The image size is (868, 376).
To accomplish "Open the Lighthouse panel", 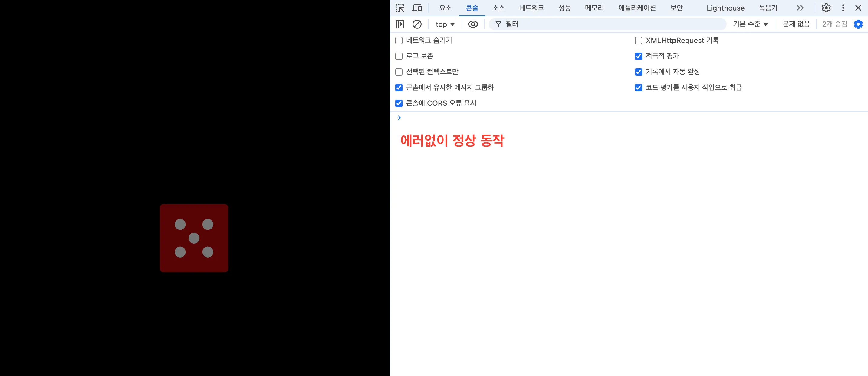I will tap(725, 8).
